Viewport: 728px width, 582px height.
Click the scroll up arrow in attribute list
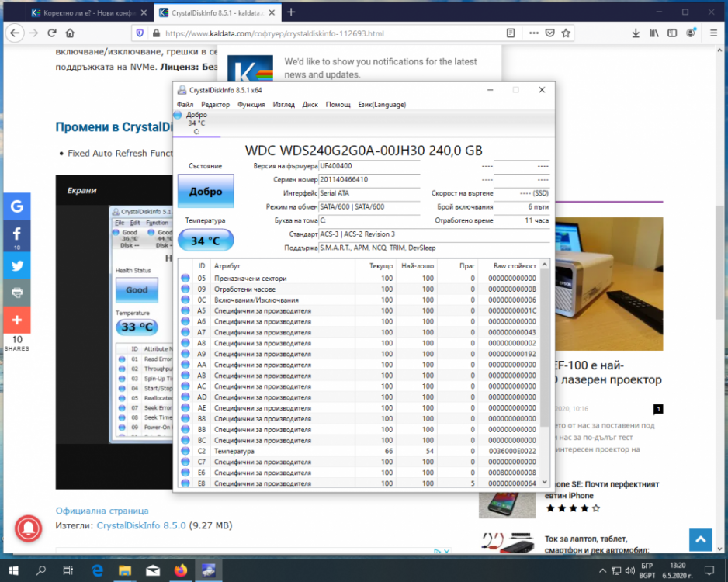click(x=545, y=264)
